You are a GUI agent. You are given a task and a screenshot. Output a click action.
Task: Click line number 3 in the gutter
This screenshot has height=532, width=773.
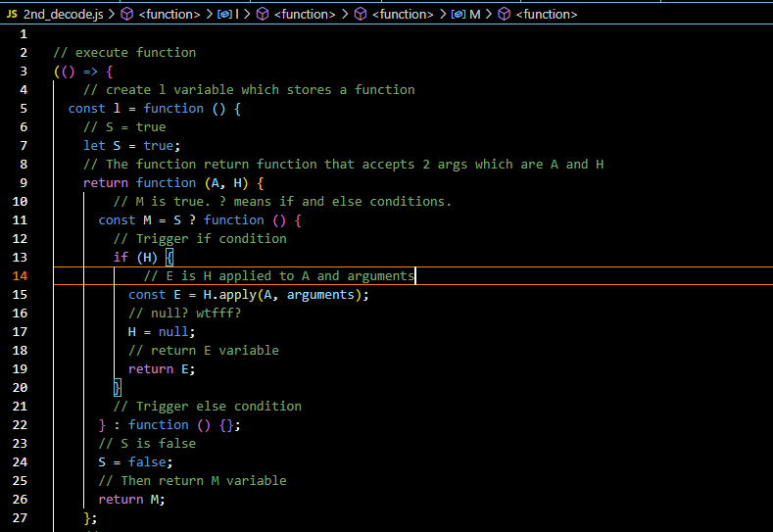point(23,72)
